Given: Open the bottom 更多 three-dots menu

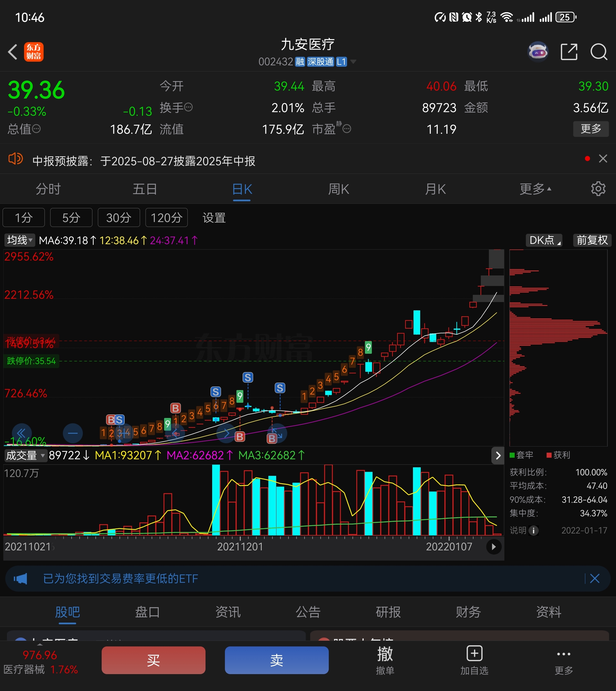Looking at the screenshot, I should coord(564,660).
